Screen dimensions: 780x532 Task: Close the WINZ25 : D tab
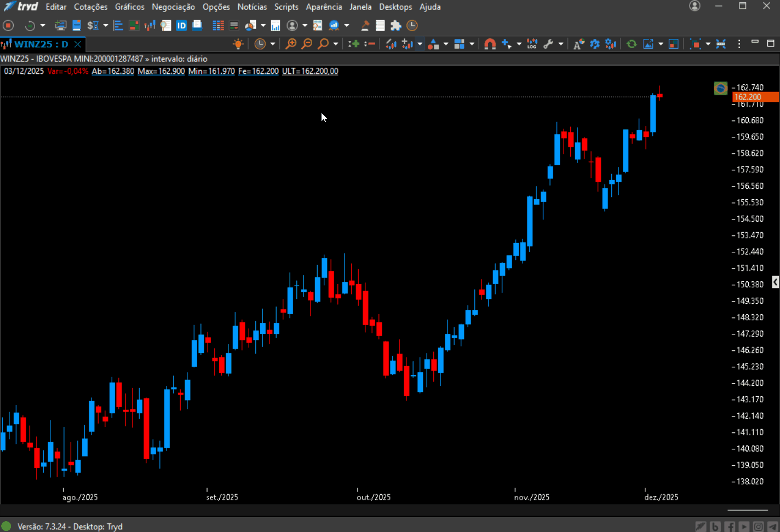click(78, 44)
